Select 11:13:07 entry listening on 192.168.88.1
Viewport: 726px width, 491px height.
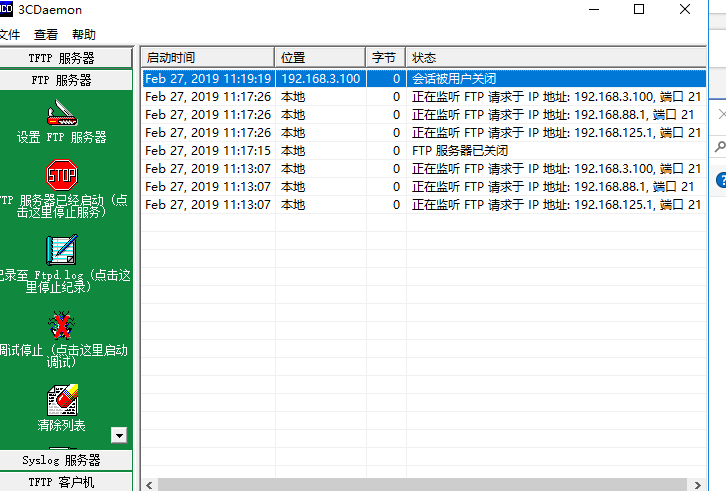click(x=424, y=187)
